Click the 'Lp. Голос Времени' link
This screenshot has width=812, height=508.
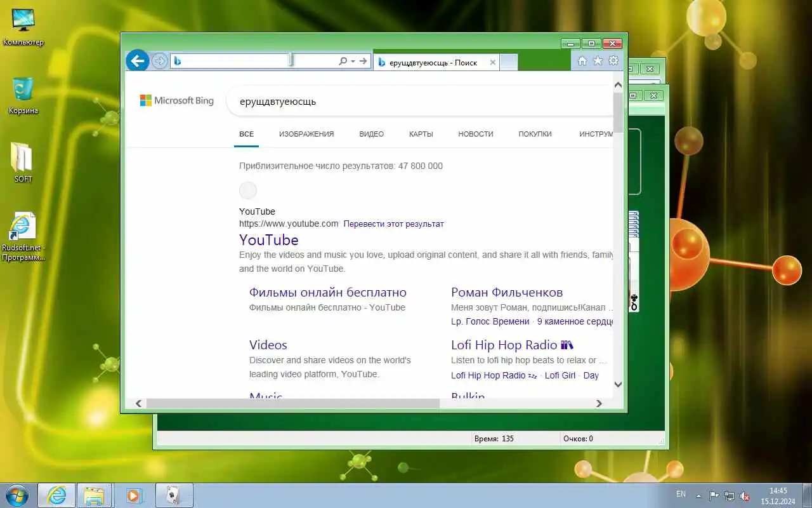(x=490, y=321)
